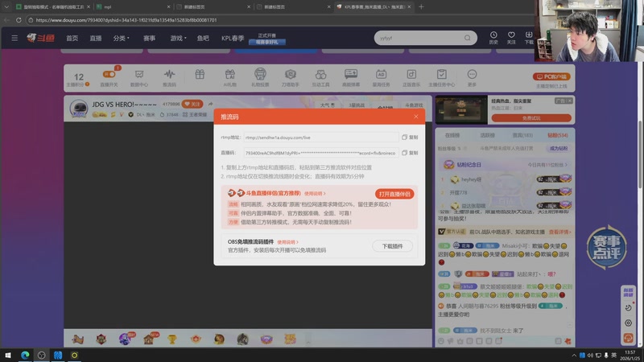Click the 更多 more options icon
Image resolution: width=644 pixels, height=362 pixels.
point(472,77)
